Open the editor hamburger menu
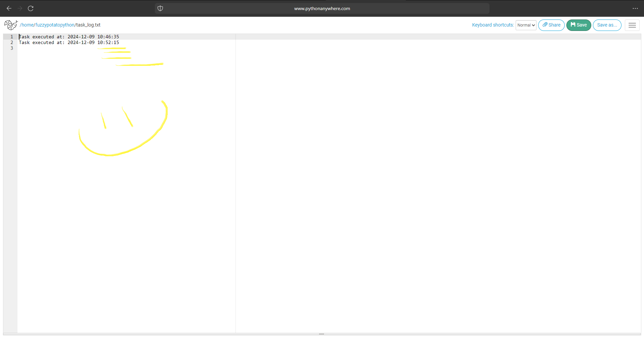The width and height of the screenshot is (644, 339). point(632,25)
